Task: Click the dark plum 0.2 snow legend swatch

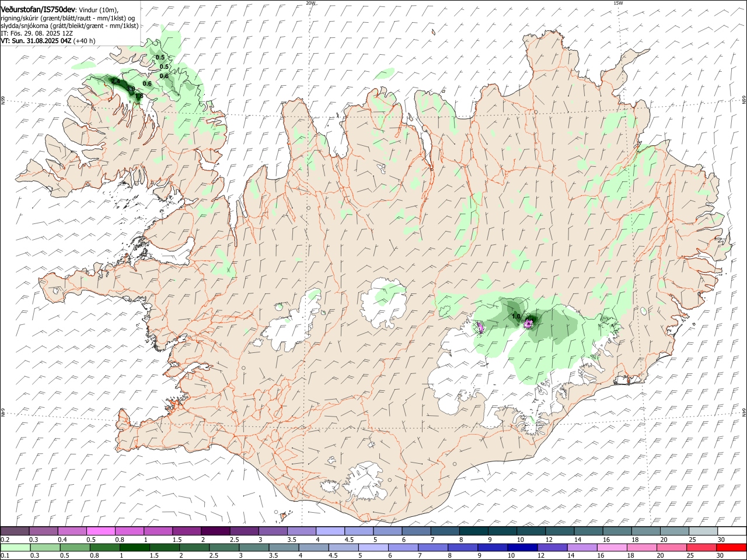Action: point(15,531)
